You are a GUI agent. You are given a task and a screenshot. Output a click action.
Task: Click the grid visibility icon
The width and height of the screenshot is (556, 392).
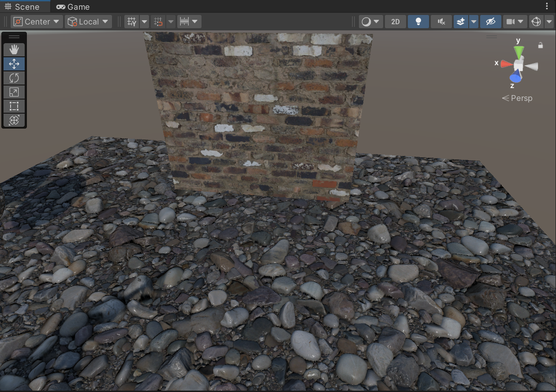coord(131,22)
